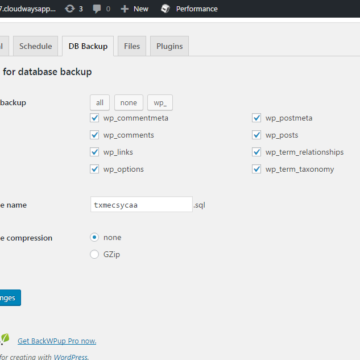Uncheck the wp_posts table
360x360 pixels.
tap(256, 135)
